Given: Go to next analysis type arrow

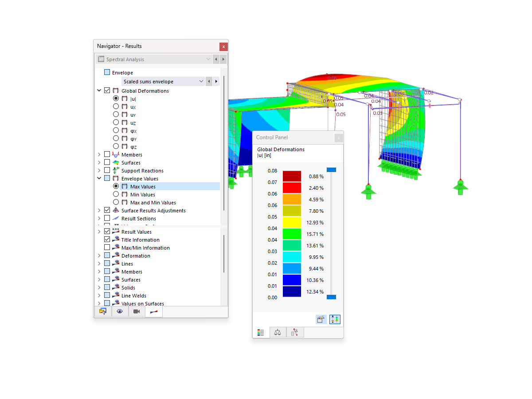Looking at the screenshot, I should pos(223,59).
